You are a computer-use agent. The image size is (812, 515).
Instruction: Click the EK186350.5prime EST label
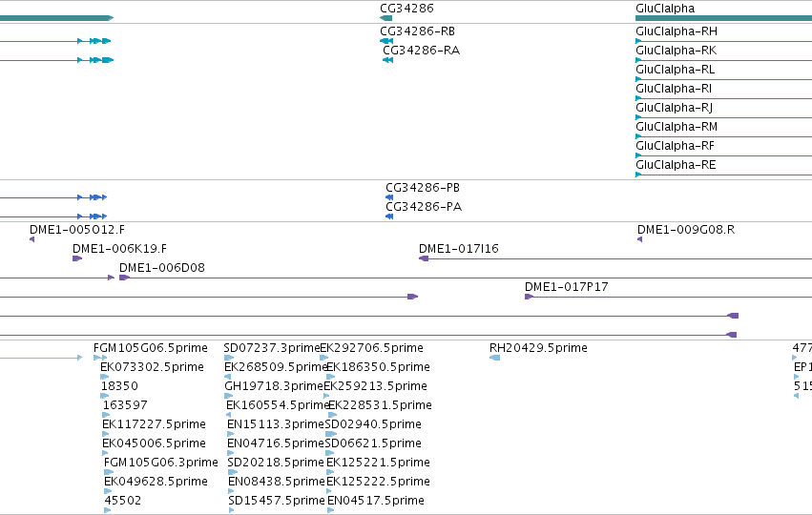(x=378, y=367)
